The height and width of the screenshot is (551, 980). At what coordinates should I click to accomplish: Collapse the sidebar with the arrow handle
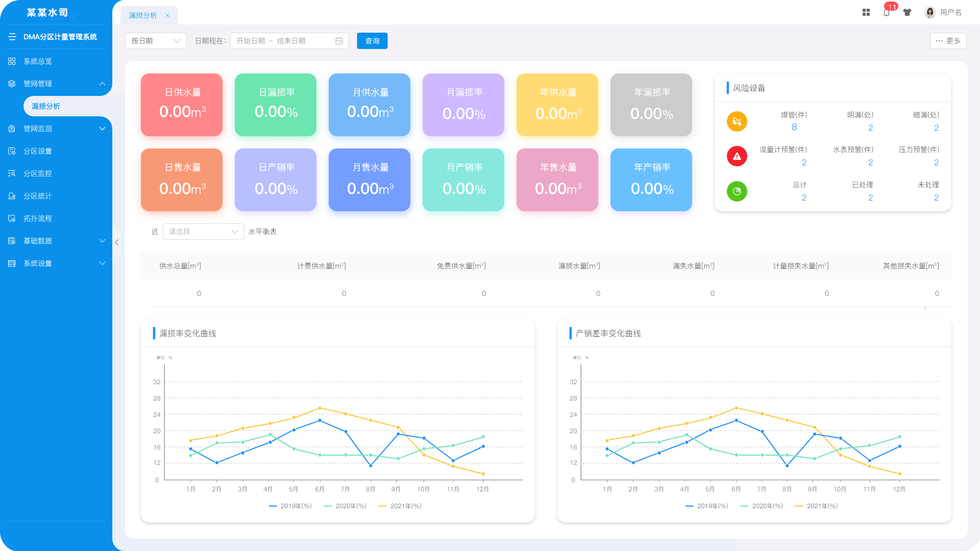tap(117, 242)
